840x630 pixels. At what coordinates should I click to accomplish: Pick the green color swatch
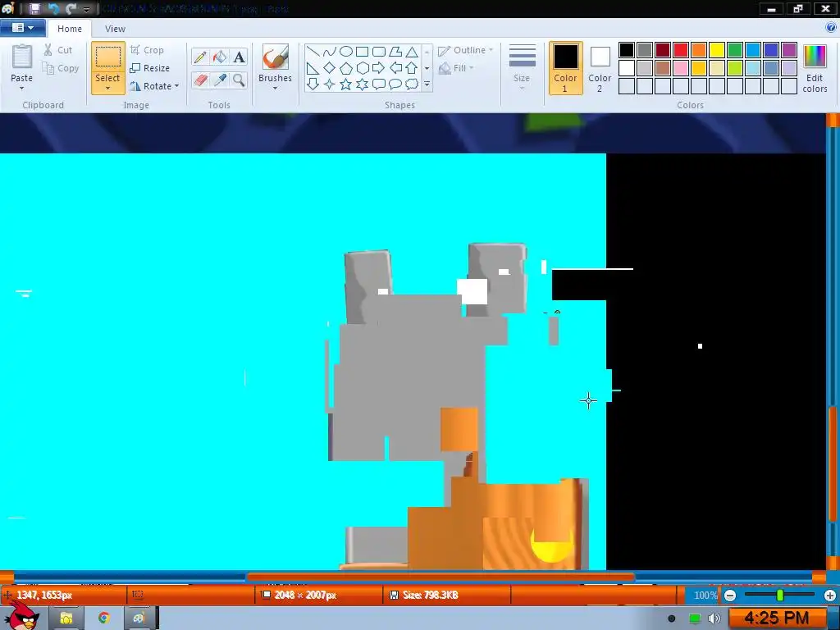(735, 50)
